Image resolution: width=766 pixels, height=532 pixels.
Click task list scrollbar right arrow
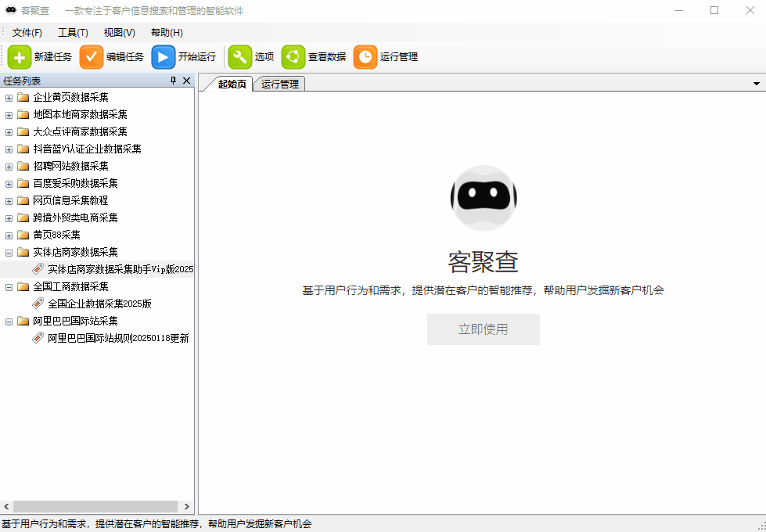tap(187, 506)
